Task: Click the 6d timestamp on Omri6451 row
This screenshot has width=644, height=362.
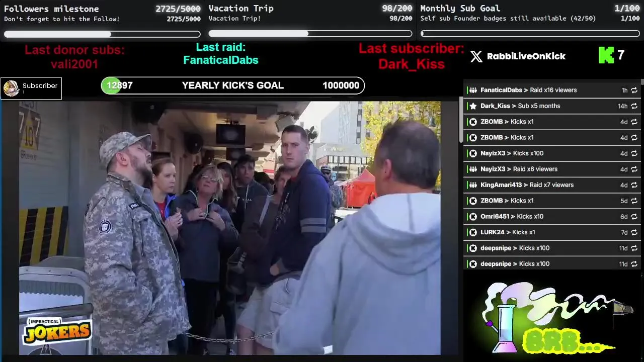Action: [624, 217]
